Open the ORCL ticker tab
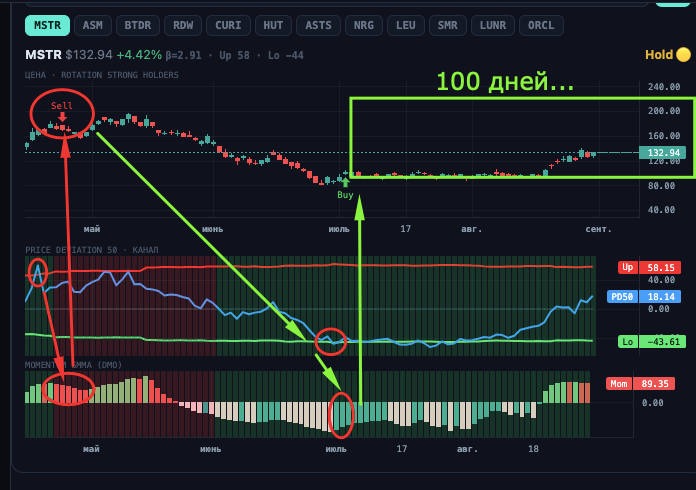Image resolution: width=696 pixels, height=490 pixels. (x=541, y=25)
